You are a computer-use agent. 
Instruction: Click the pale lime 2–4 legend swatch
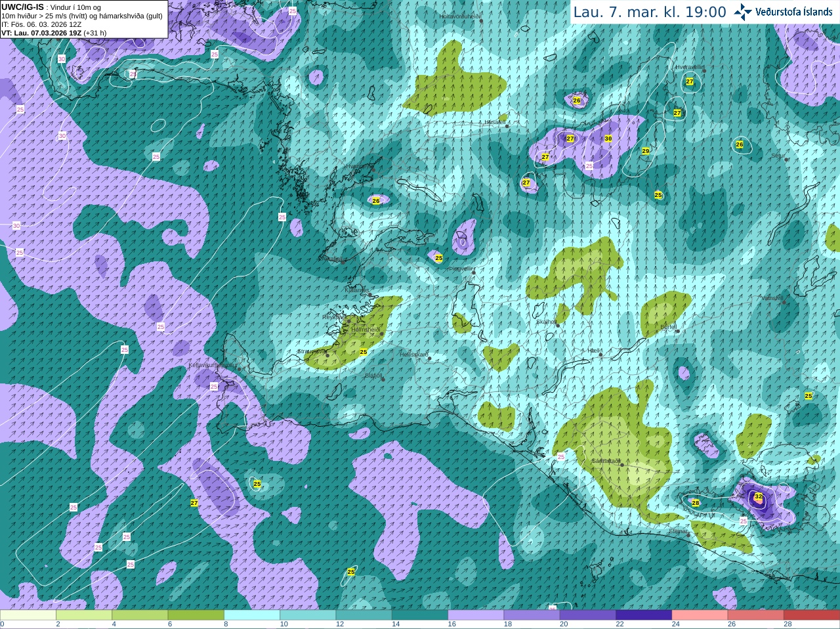(x=84, y=615)
